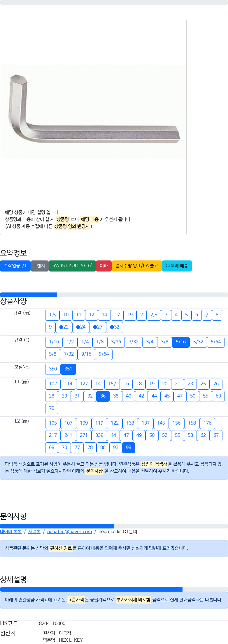The image size is (228, 644).
Task: Click the L렌치 tag
Action: pyautogui.click(x=40, y=266)
